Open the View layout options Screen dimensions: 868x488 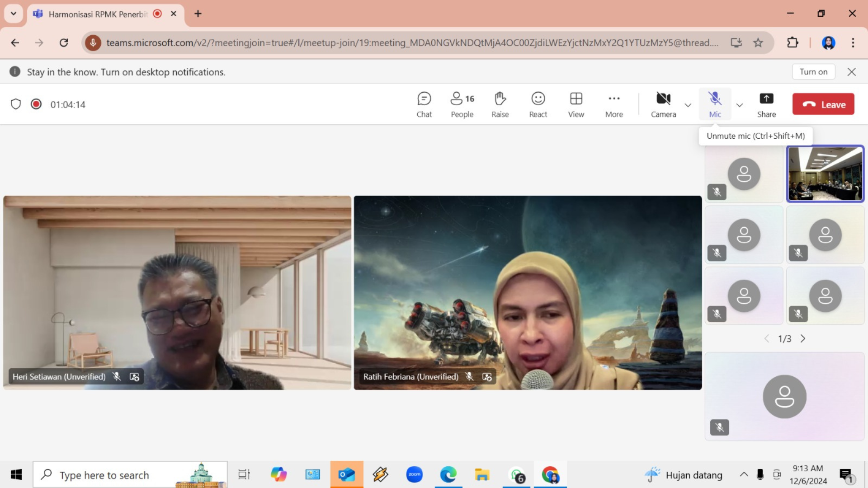tap(576, 104)
